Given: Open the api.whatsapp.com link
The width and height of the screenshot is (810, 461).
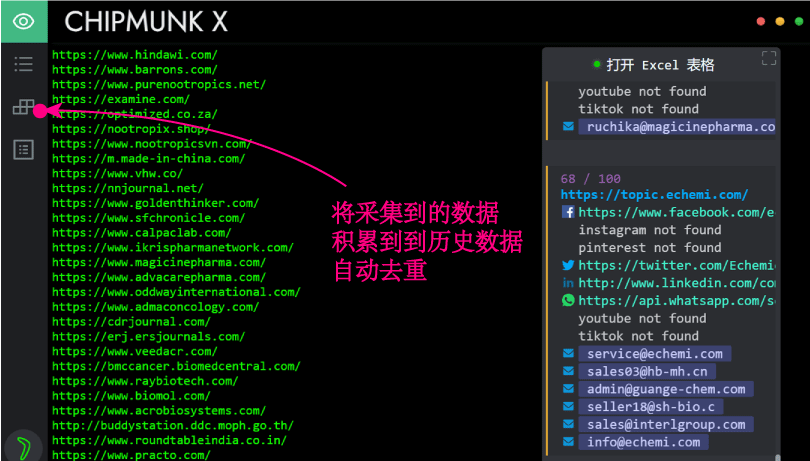Looking at the screenshot, I should (x=676, y=300).
